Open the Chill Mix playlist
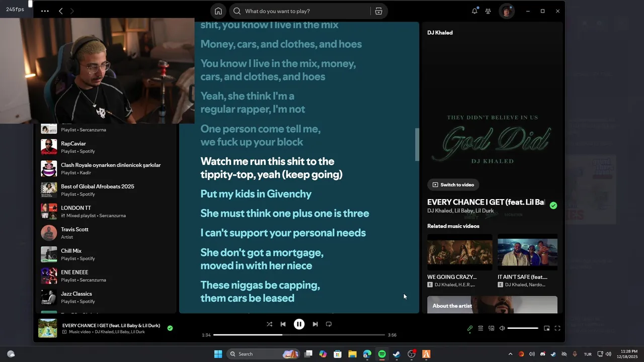 point(106,254)
